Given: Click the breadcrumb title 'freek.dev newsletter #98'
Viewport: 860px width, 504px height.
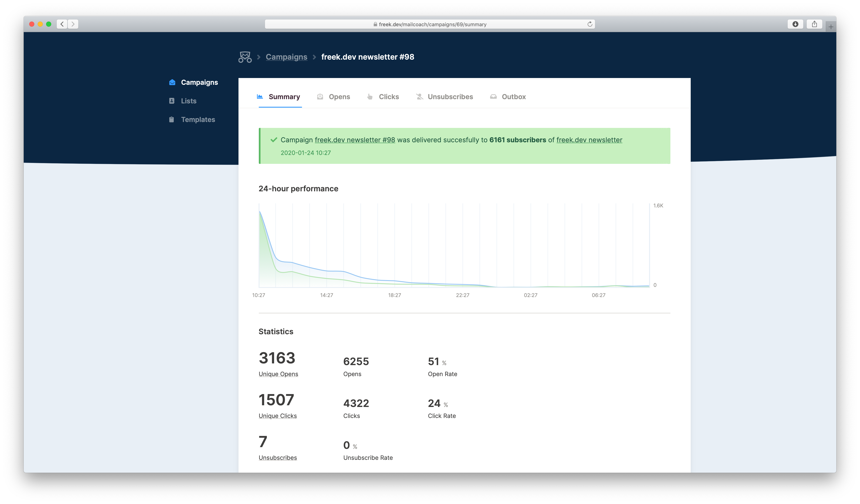Looking at the screenshot, I should pos(368,57).
